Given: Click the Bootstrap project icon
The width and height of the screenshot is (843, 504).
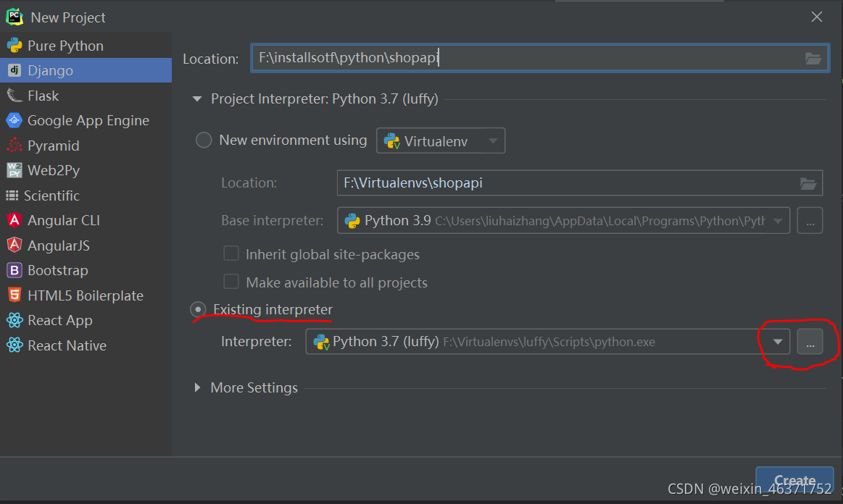Looking at the screenshot, I should coord(16,270).
